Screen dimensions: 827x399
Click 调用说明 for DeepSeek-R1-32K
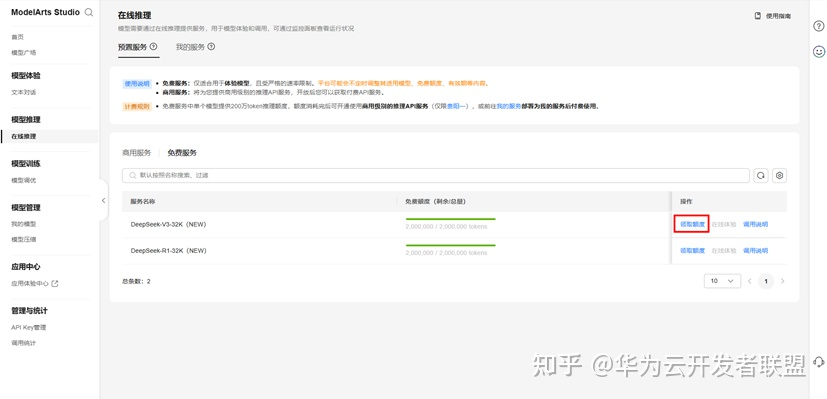[x=755, y=250]
